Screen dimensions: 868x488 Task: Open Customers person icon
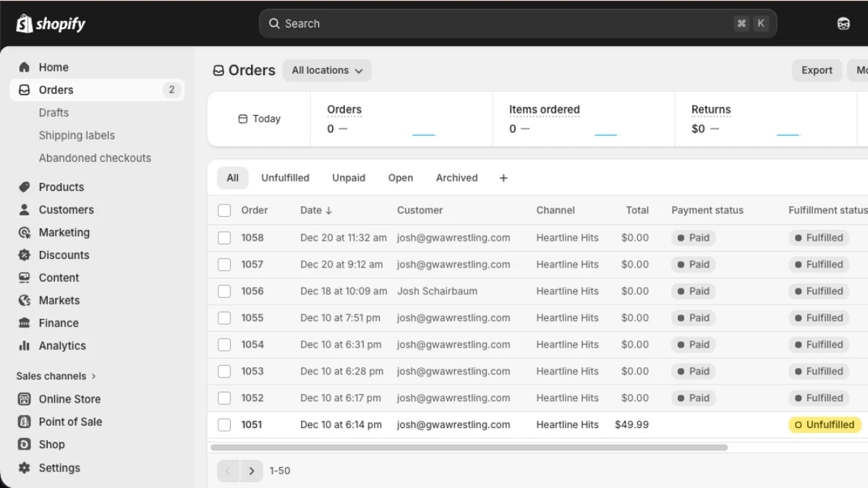(25, 210)
